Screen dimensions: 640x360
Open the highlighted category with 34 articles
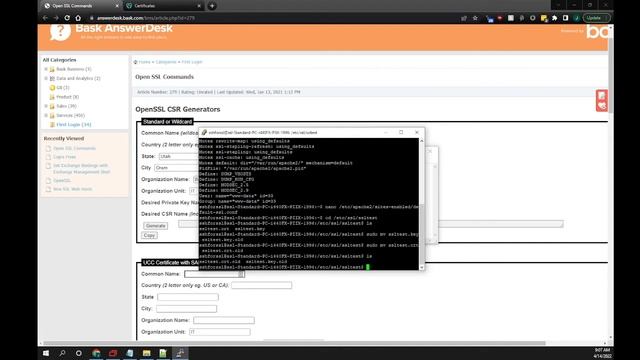pyautogui.click(x=73, y=124)
